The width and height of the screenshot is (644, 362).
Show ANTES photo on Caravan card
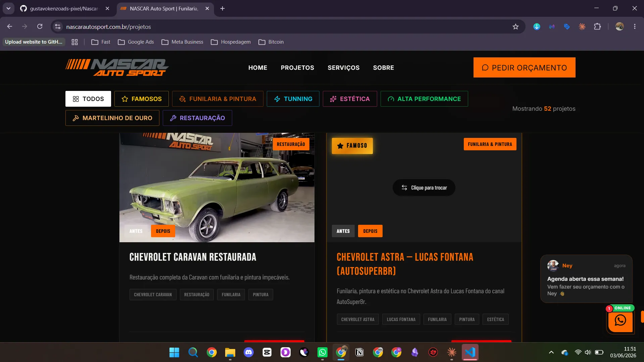click(136, 231)
